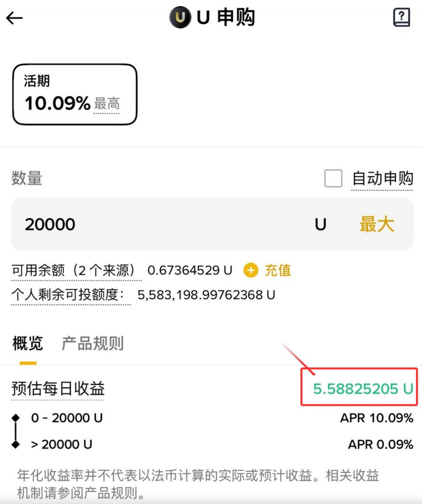Tap 预估每日收益 underlined label

click(58, 388)
